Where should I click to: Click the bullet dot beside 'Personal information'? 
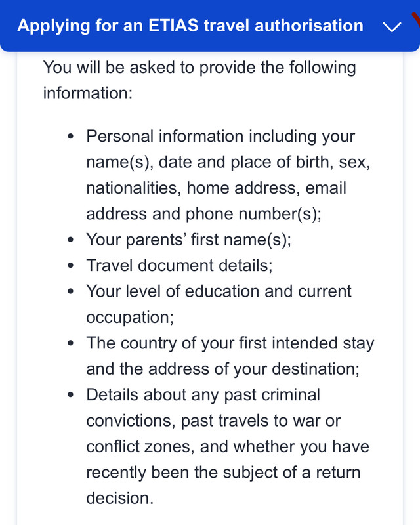click(x=70, y=136)
